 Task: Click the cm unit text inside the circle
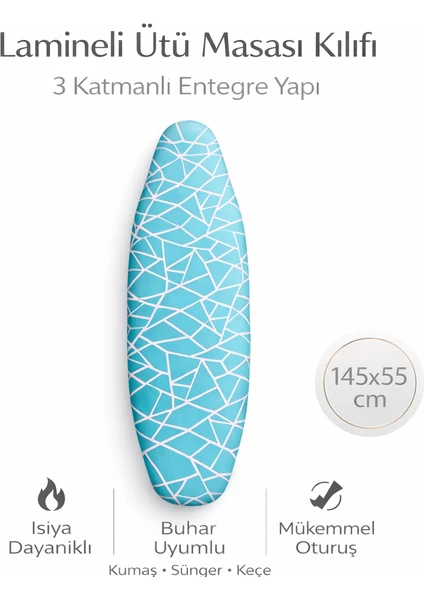click(x=369, y=399)
